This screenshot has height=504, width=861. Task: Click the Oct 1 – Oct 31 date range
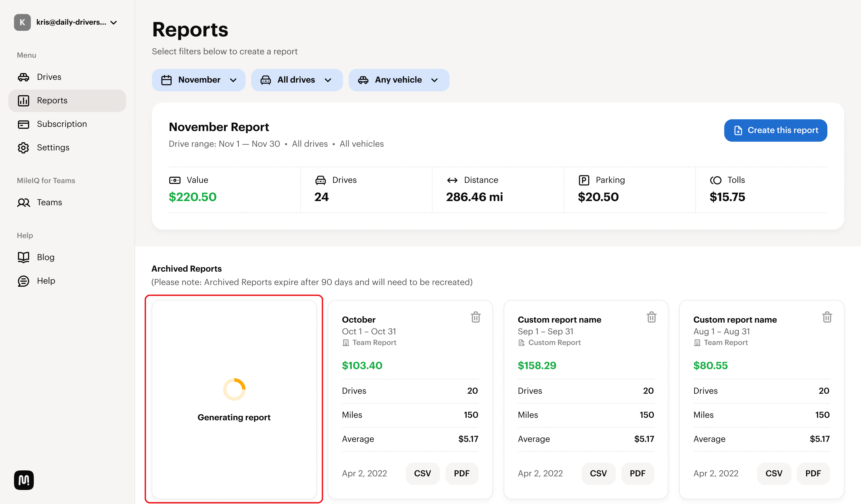369,332
